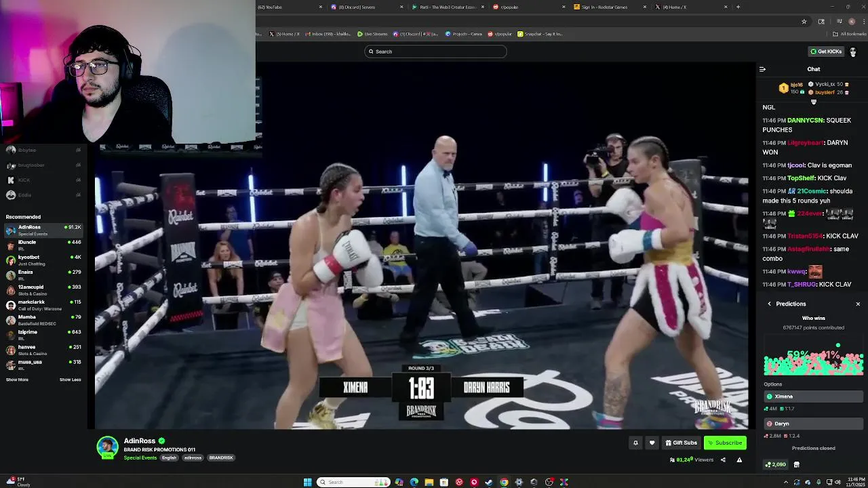Image resolution: width=868 pixels, height=488 pixels.
Task: Click the notification bell for AdinRoss
Action: coord(635,443)
